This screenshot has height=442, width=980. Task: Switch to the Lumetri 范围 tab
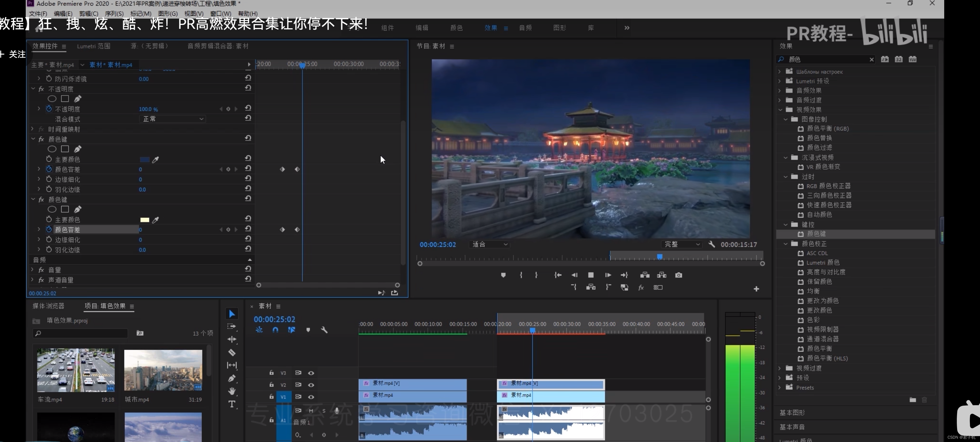pos(94,46)
